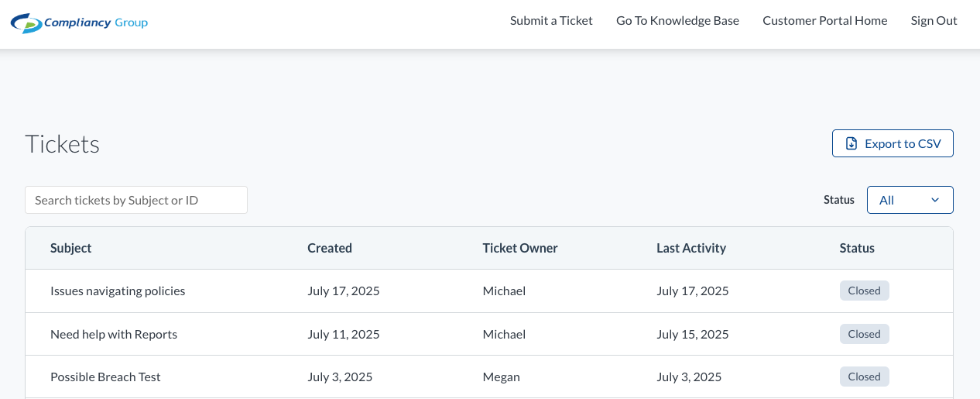Viewport: 980px width, 399px height.
Task: Go To Knowledge Base in the navigation
Action: (x=677, y=21)
